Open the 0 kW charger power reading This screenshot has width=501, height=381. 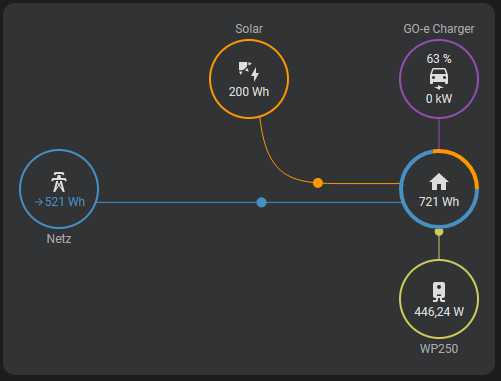[439, 99]
